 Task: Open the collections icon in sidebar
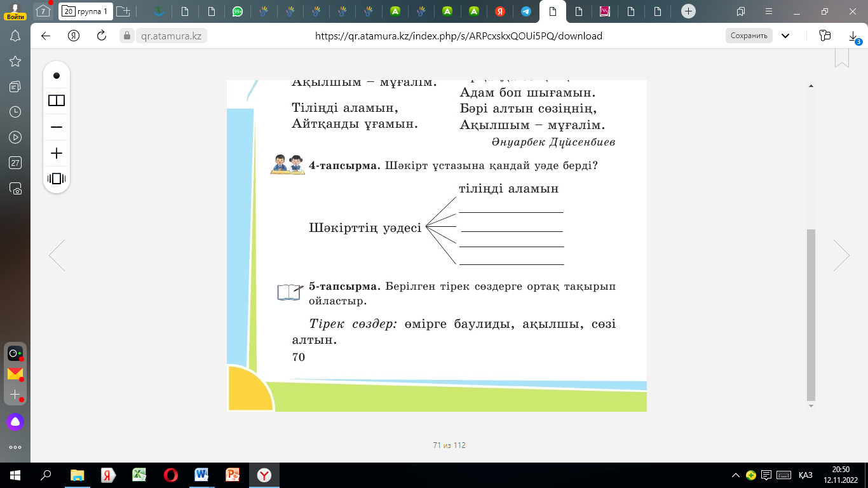(15, 86)
